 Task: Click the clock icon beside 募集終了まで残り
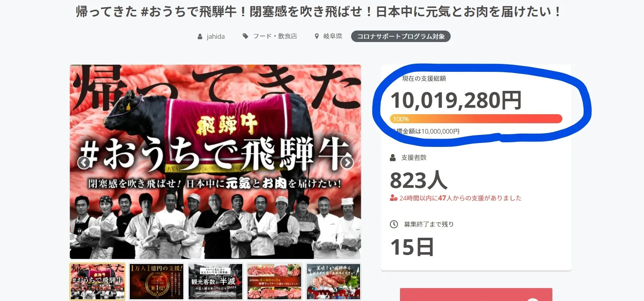click(x=394, y=224)
